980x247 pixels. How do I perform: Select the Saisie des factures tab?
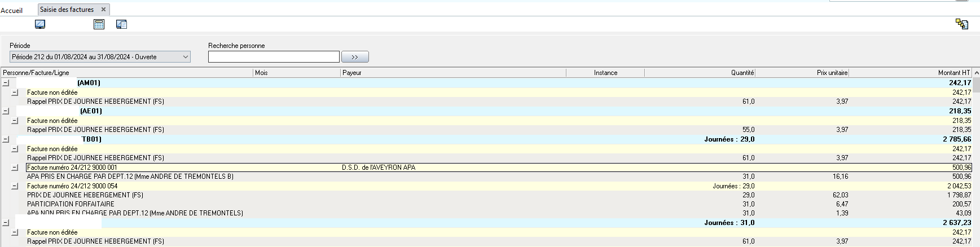click(x=67, y=10)
